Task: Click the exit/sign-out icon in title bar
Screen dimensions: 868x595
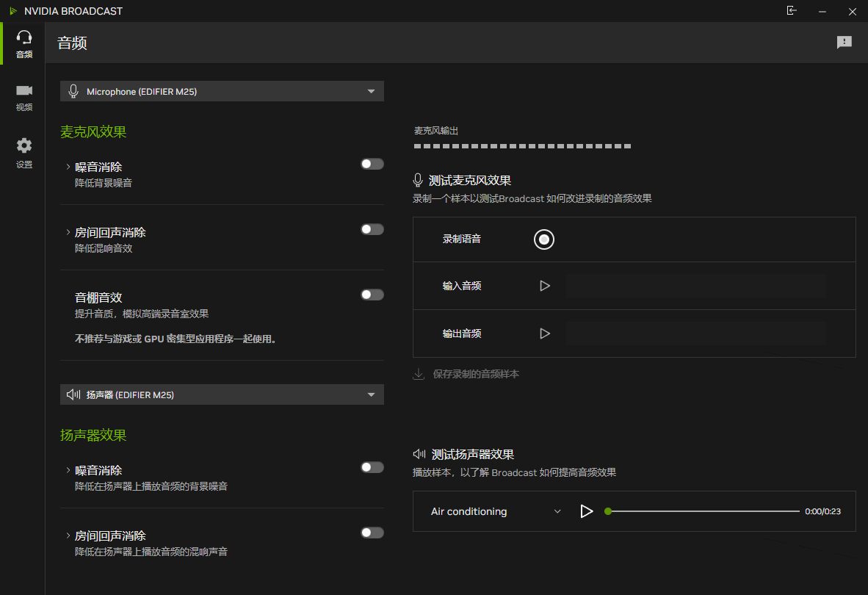Action: coord(792,10)
